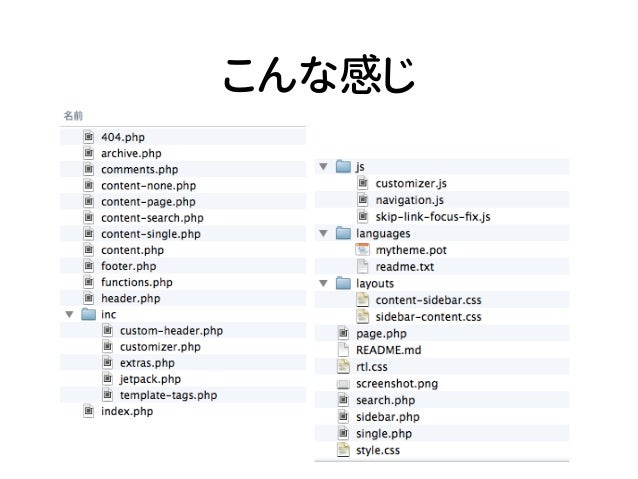The width and height of the screenshot is (638, 479).
Task: Click the languages folder icon
Action: [x=343, y=233]
